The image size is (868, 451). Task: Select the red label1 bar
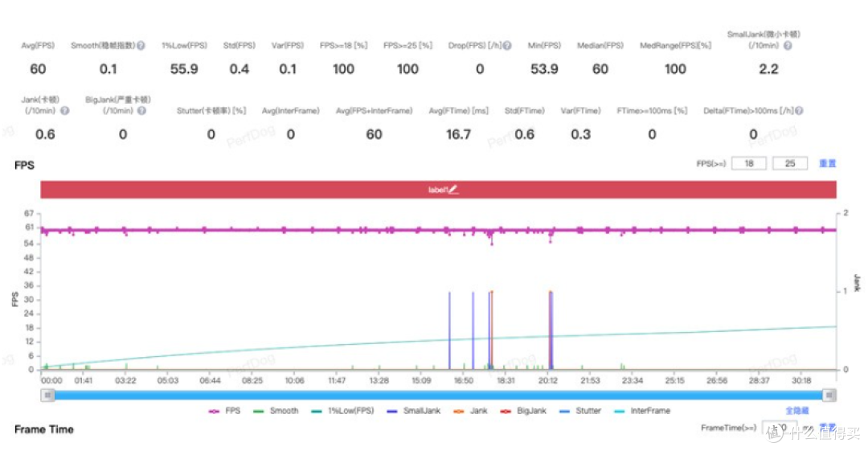(439, 190)
